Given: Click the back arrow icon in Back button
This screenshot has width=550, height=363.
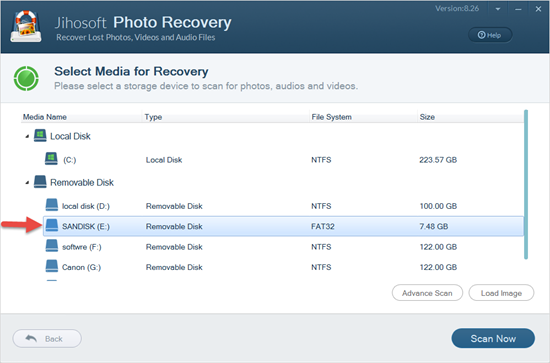Looking at the screenshot, I should (31, 338).
